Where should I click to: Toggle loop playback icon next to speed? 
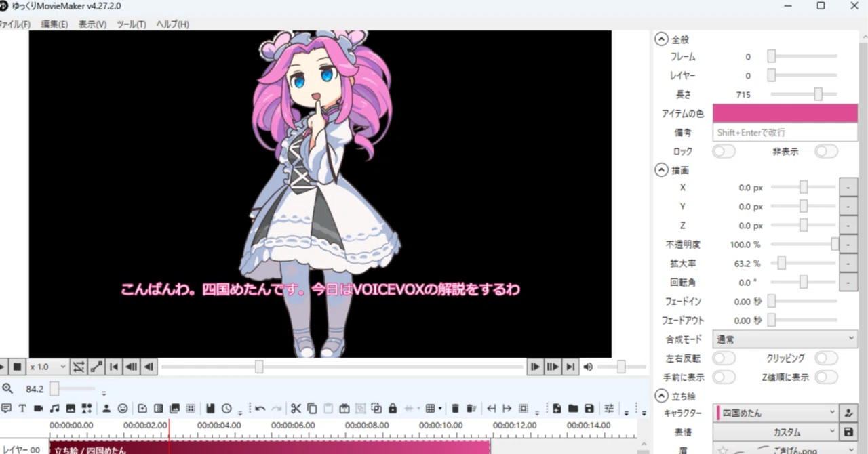(79, 367)
